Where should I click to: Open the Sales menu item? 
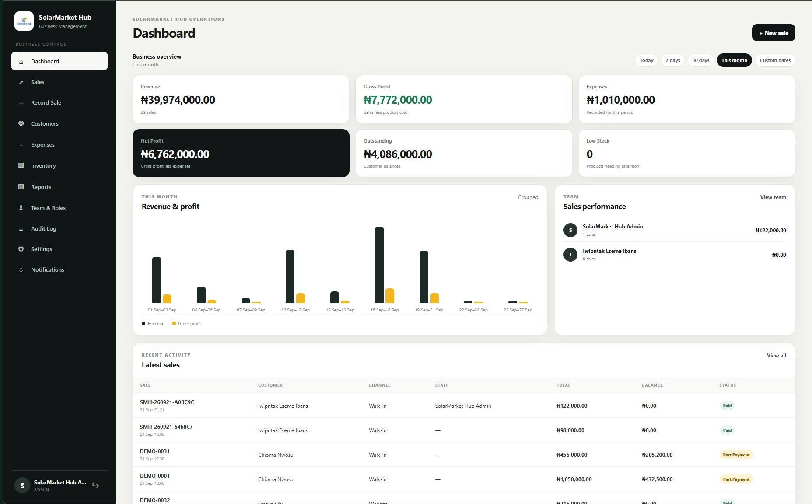pos(59,82)
